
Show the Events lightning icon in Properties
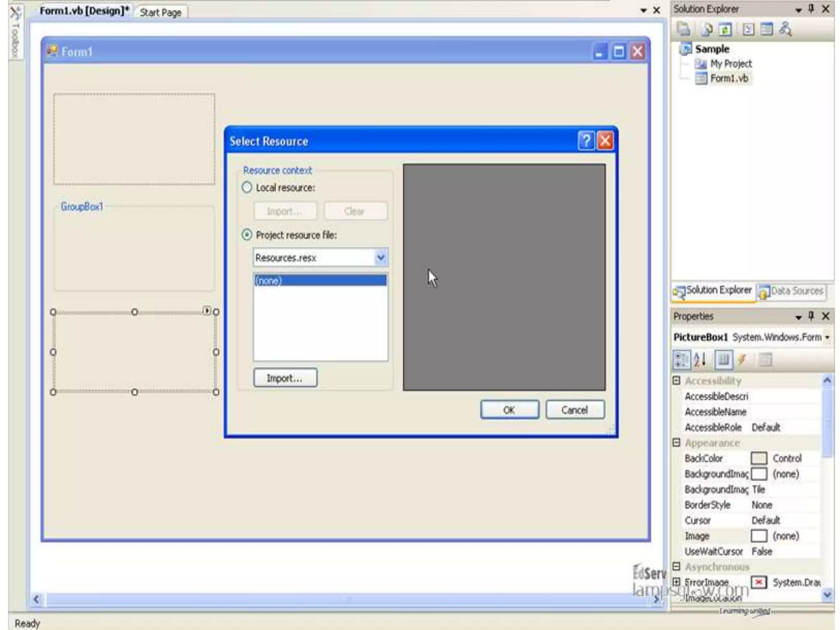tap(742, 360)
